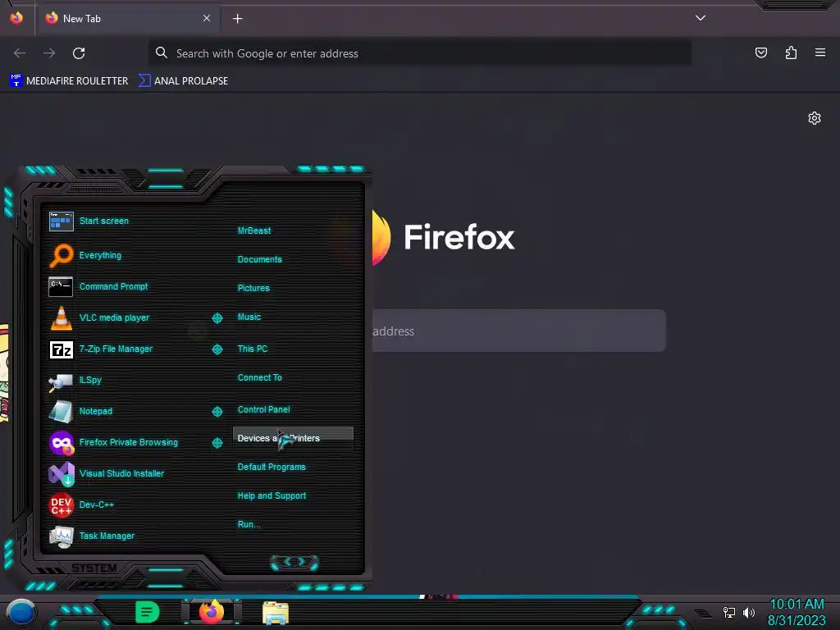Open Default Programs entry
Screen dimensions: 840x630
272,467
